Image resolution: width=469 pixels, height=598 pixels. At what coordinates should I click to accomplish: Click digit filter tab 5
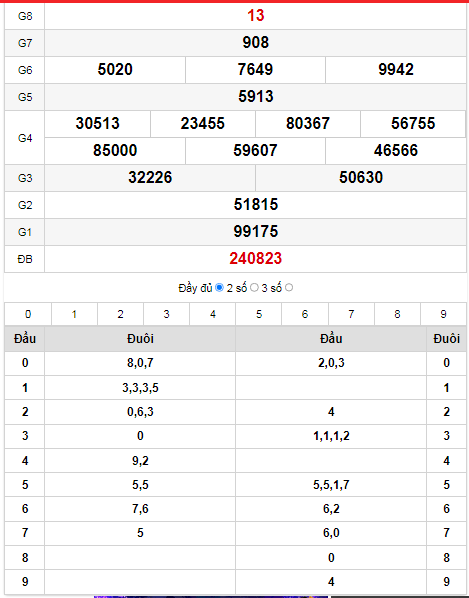pos(259,314)
